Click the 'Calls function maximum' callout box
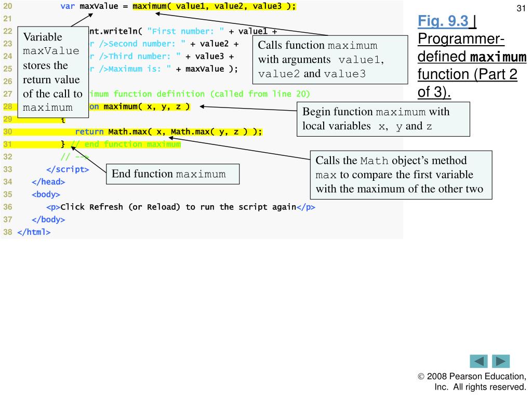532x399 pixels. pos(330,60)
